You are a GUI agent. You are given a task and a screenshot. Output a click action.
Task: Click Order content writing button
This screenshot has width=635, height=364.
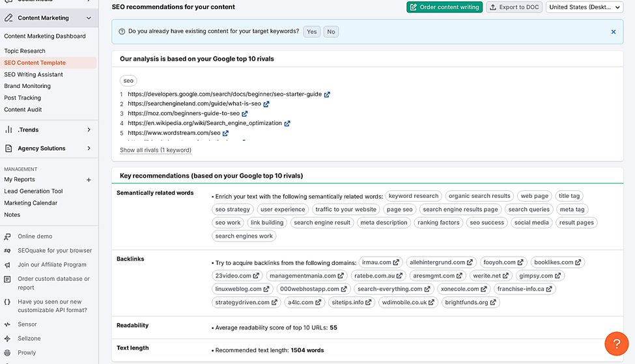point(444,7)
